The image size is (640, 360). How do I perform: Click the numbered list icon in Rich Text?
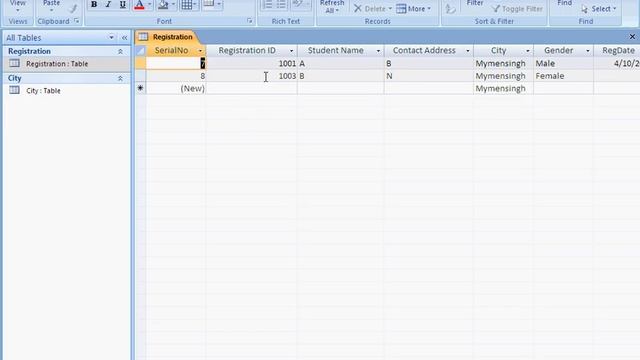[x=267, y=4]
